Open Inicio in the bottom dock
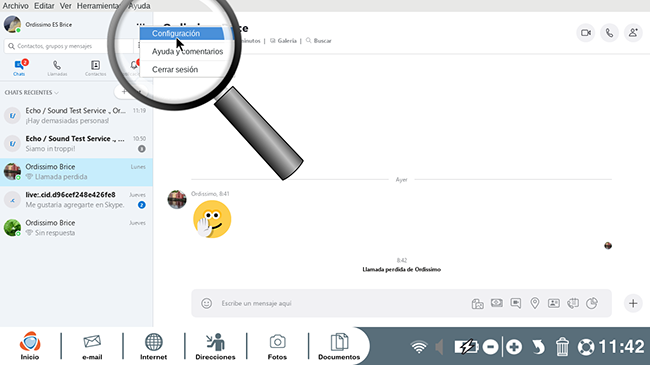650x365 pixels. [x=30, y=346]
